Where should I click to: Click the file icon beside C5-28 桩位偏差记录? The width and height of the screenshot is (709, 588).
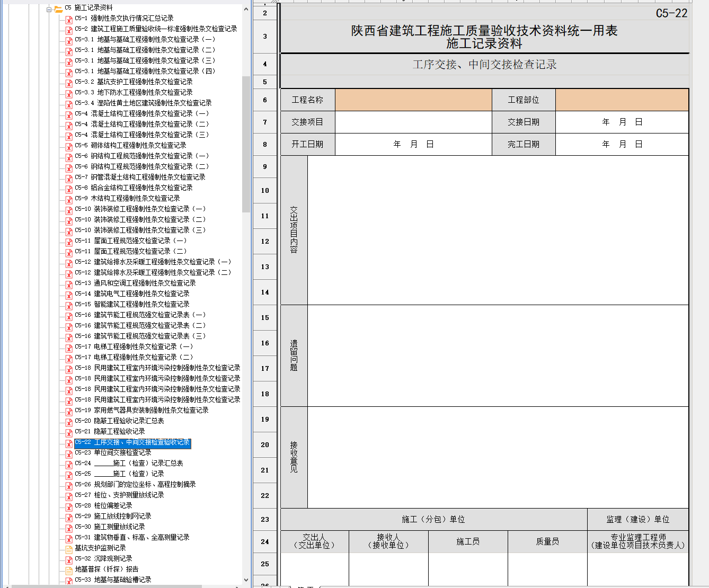click(69, 507)
